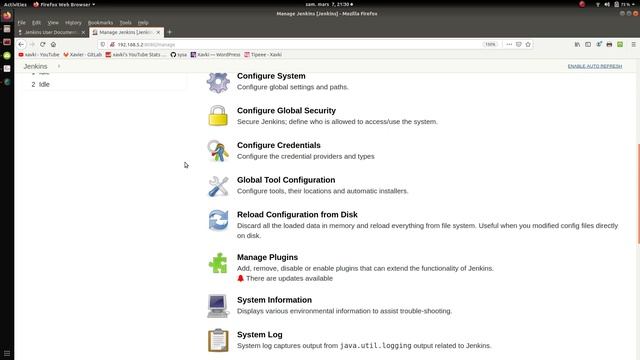Open the Tools menu
This screenshot has height=360, width=640.
[x=125, y=22]
